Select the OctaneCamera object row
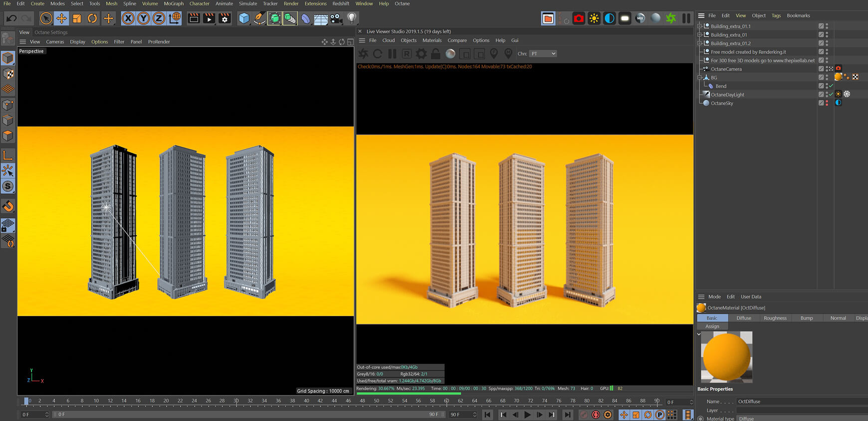The height and width of the screenshot is (421, 868). pyautogui.click(x=726, y=69)
